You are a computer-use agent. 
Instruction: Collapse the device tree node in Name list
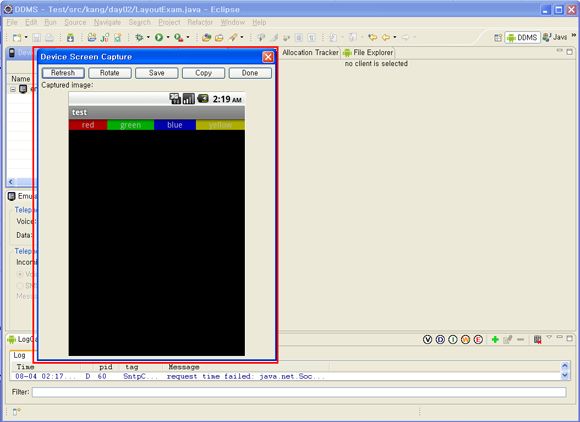pyautogui.click(x=13, y=89)
